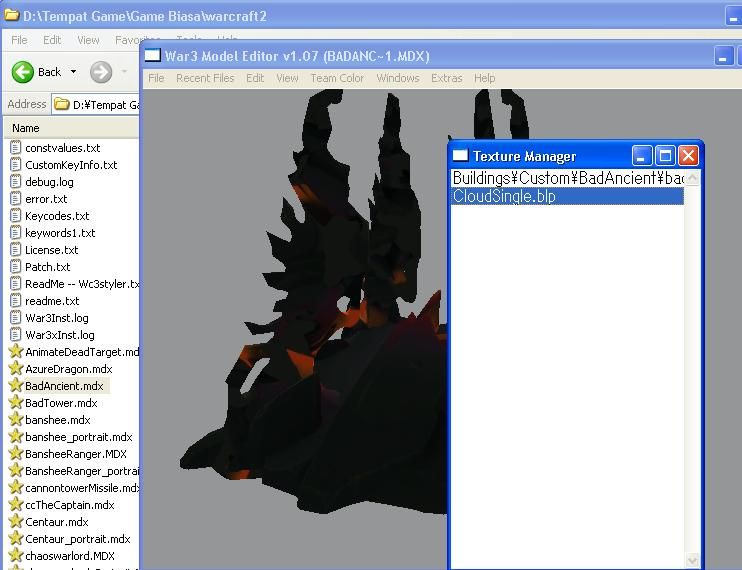Open Edit menu in Explorer window
Screen dimensions: 742x570
coord(52,40)
